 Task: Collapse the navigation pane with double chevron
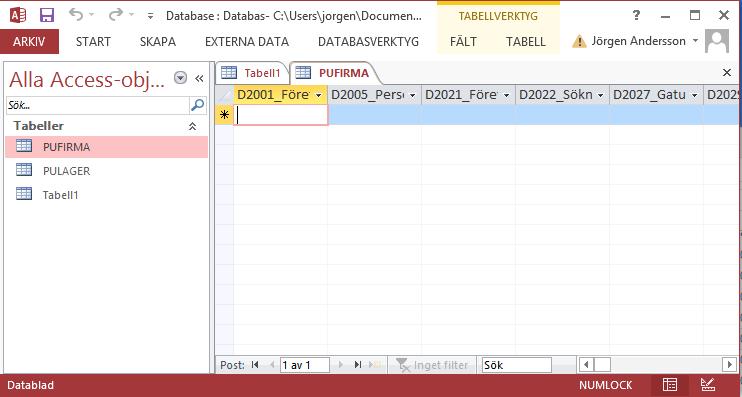[199, 78]
